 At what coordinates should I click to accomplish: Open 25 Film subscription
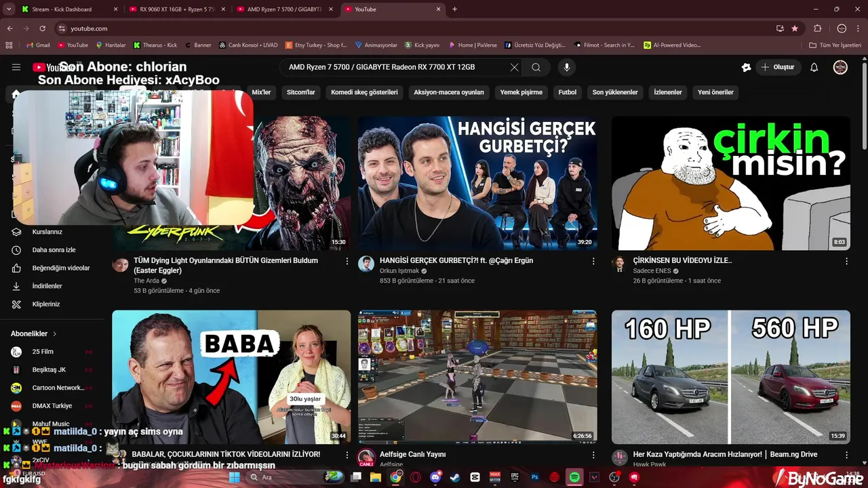(x=52, y=352)
